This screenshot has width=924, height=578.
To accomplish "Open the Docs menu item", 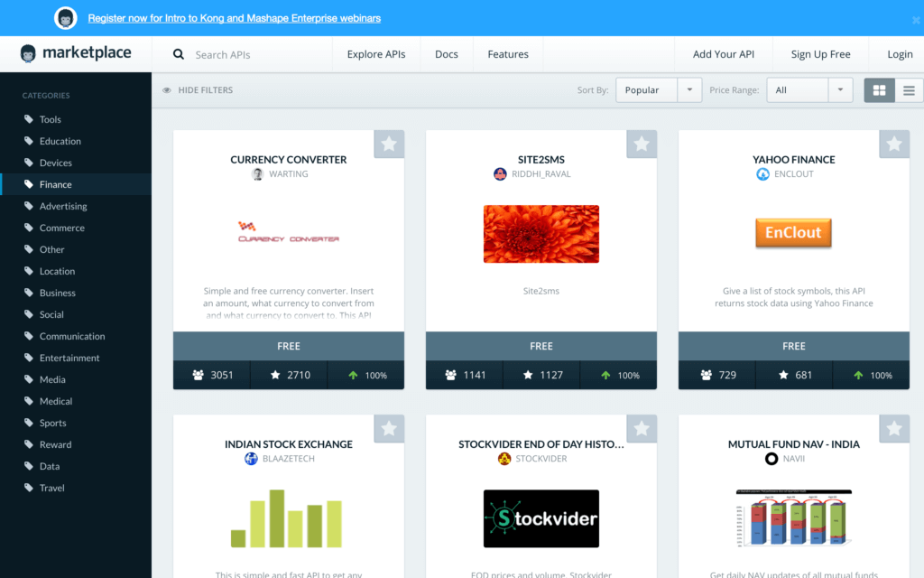I will pyautogui.click(x=446, y=54).
